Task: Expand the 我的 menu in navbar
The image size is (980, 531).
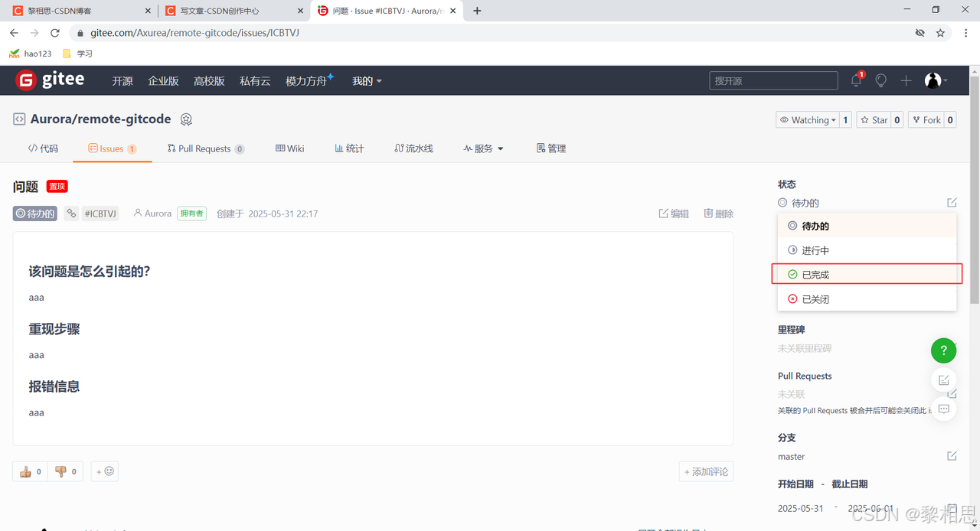Action: click(367, 81)
